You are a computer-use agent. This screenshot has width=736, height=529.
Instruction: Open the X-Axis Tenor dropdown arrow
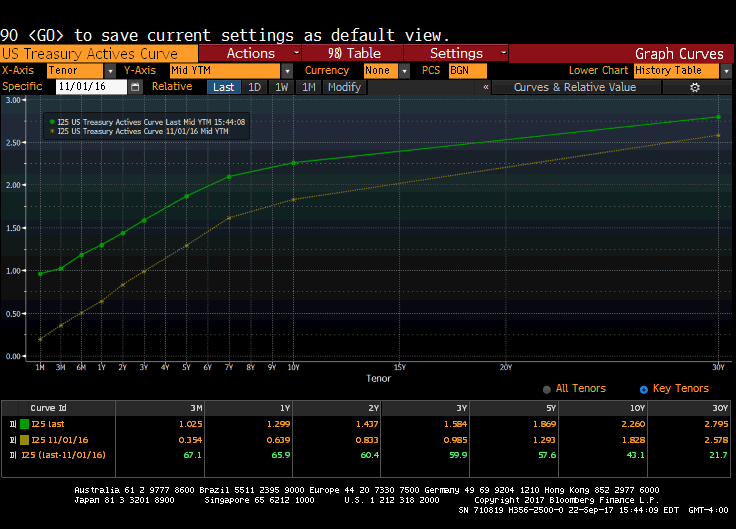[x=110, y=71]
